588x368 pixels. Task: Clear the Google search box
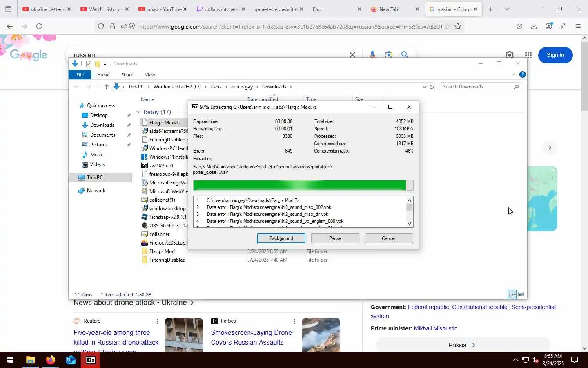(352, 54)
